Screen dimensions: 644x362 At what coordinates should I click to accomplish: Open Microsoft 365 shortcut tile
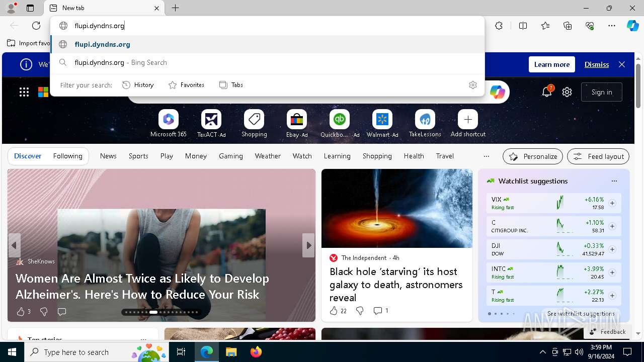pyautogui.click(x=169, y=124)
